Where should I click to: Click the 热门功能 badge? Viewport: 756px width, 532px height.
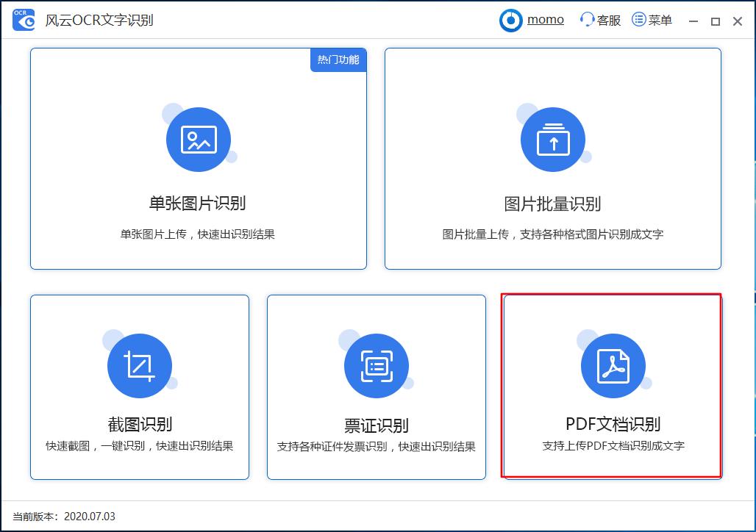coord(338,61)
